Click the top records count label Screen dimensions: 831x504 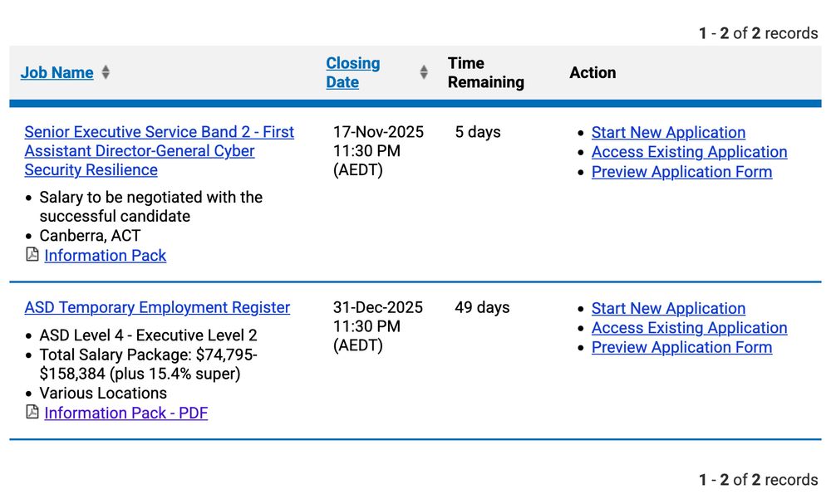pyautogui.click(x=758, y=33)
